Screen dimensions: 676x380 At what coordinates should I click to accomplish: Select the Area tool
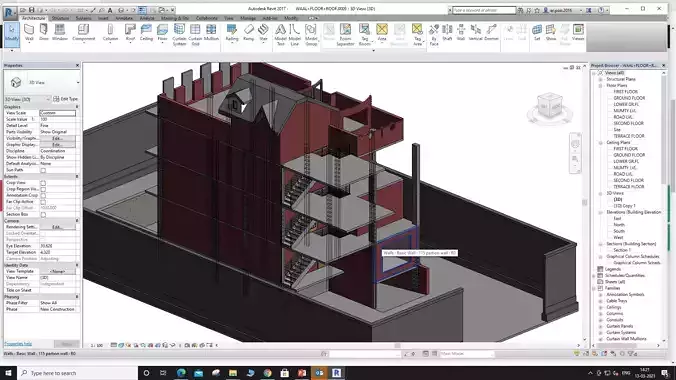[382, 32]
